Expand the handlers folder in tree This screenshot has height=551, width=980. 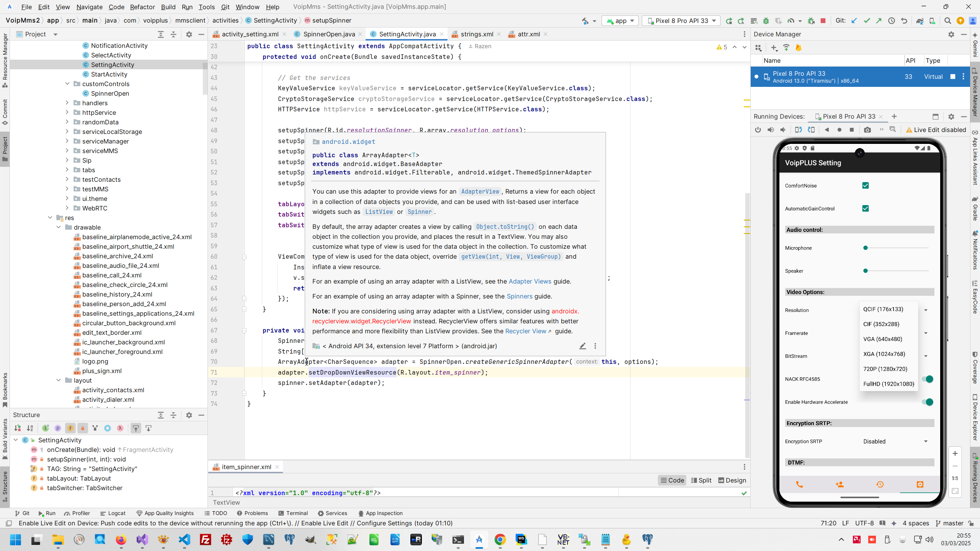[x=67, y=103]
